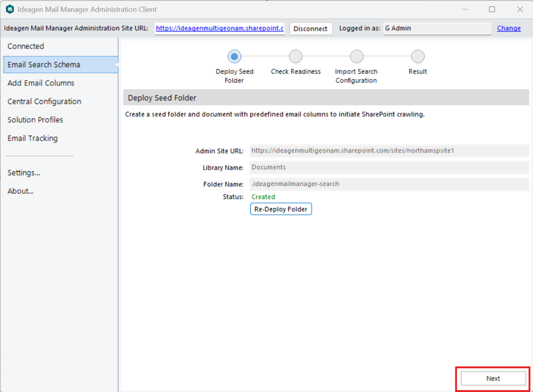Click the Change login link
This screenshot has height=392, width=533.
[509, 28]
